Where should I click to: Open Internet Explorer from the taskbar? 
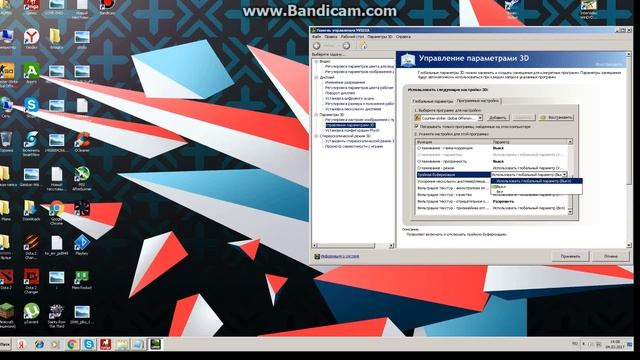click(x=39, y=344)
